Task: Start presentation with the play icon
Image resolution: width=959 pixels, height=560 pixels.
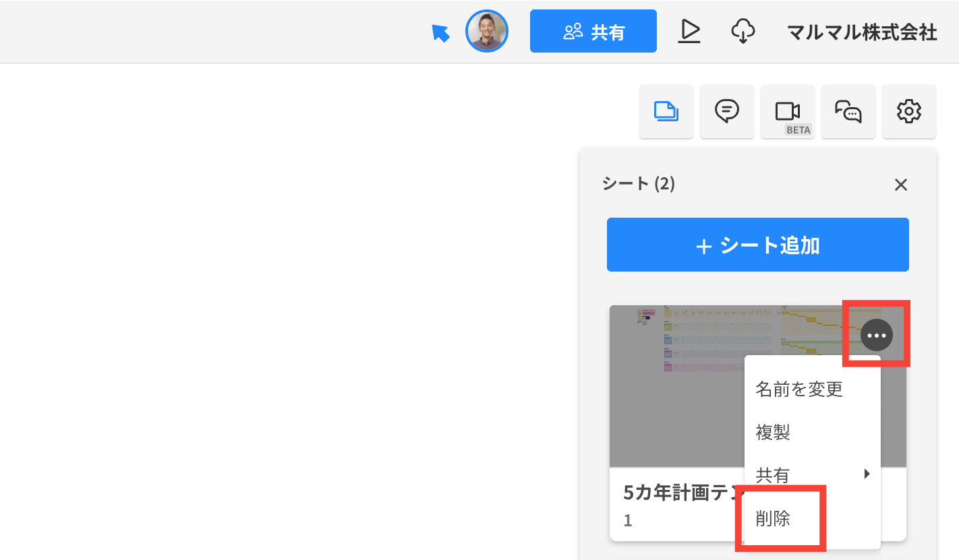Action: [x=689, y=31]
